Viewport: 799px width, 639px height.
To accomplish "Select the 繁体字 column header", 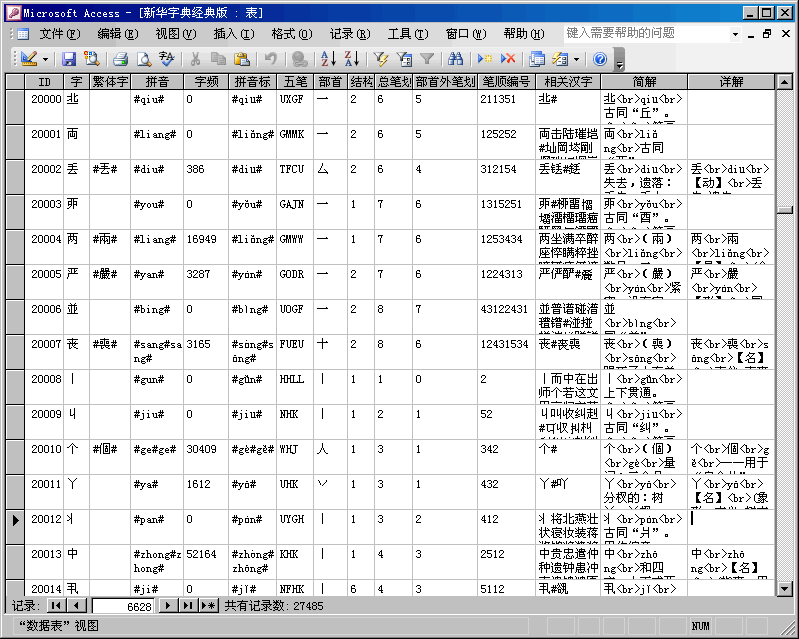I will pyautogui.click(x=110, y=82).
